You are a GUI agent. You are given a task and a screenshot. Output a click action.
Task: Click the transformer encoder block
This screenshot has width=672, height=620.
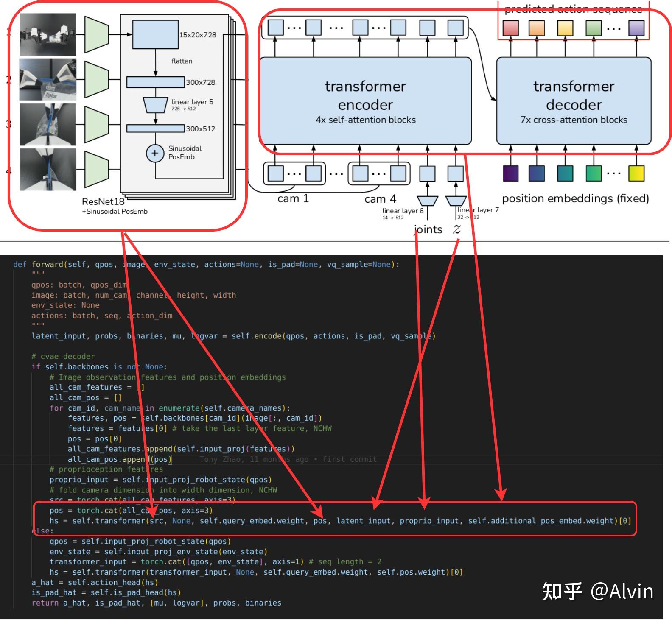pyautogui.click(x=365, y=101)
